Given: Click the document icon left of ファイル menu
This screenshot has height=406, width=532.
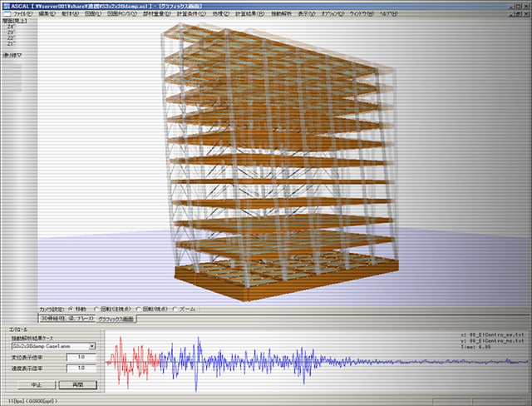Looking at the screenshot, I should coord(6,15).
